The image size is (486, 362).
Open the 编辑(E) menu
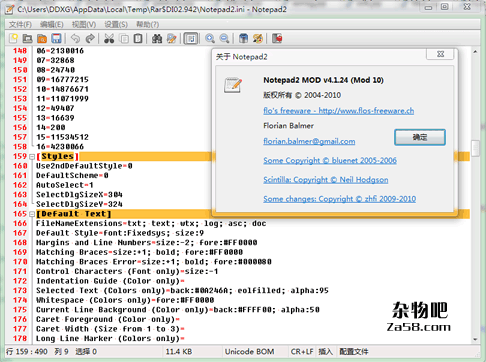click(52, 24)
